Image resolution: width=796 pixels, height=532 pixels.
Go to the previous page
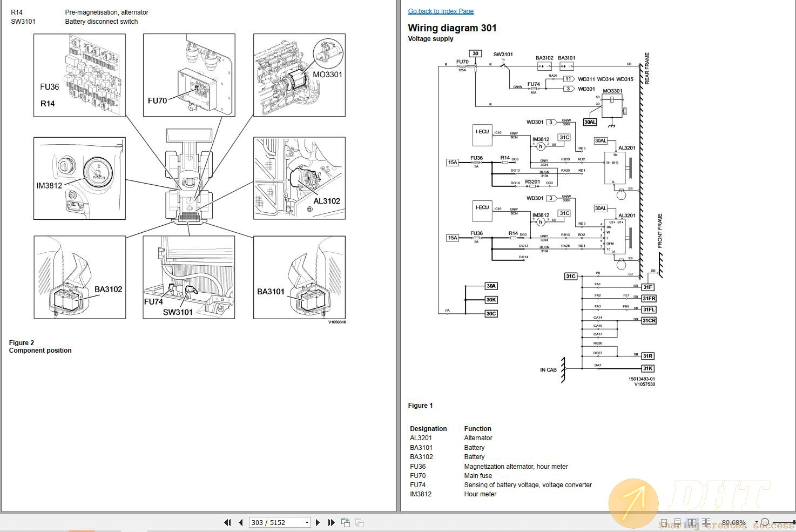pyautogui.click(x=240, y=522)
